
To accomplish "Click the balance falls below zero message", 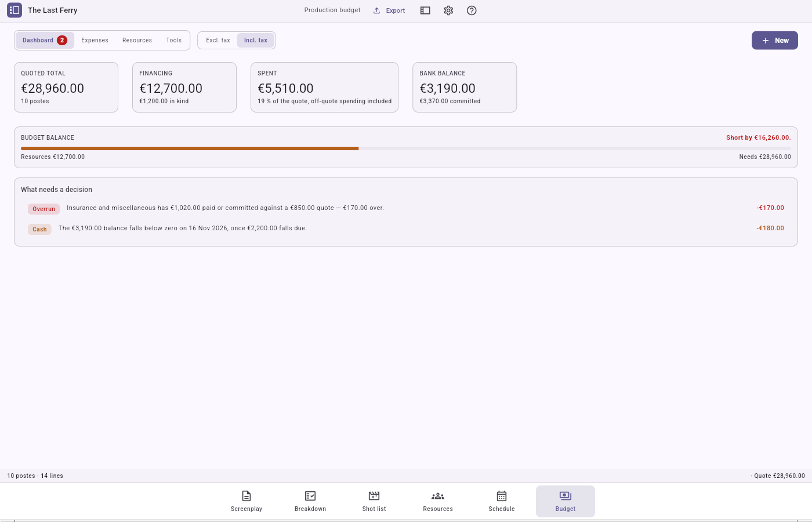I will click(x=183, y=228).
